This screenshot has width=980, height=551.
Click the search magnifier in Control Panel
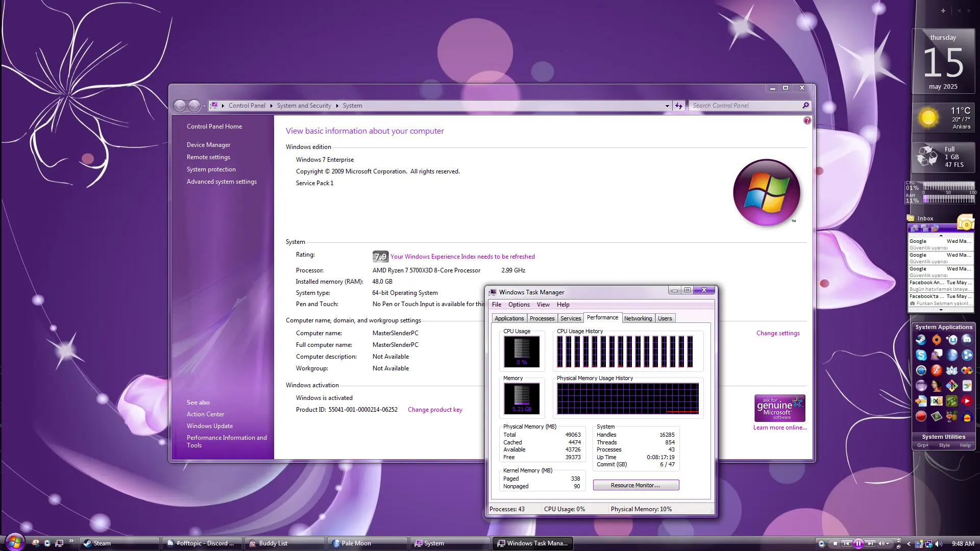[805, 106]
